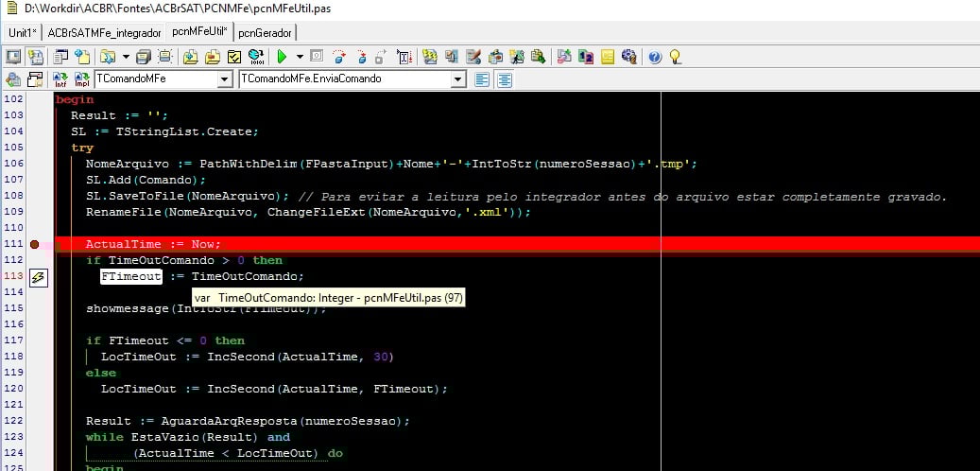Click the step over debug icon
Image resolution: width=980 pixels, height=471 pixels.
pyautogui.click(x=338, y=57)
